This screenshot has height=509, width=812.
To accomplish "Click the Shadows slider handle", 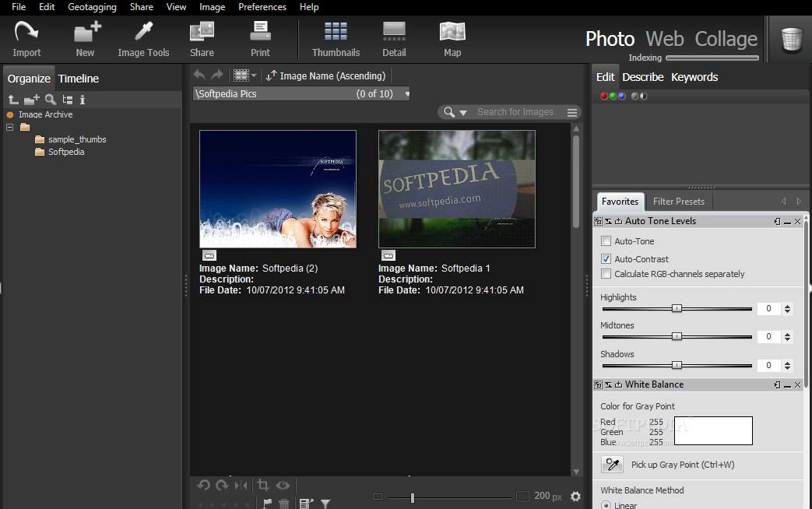I will [677, 366].
